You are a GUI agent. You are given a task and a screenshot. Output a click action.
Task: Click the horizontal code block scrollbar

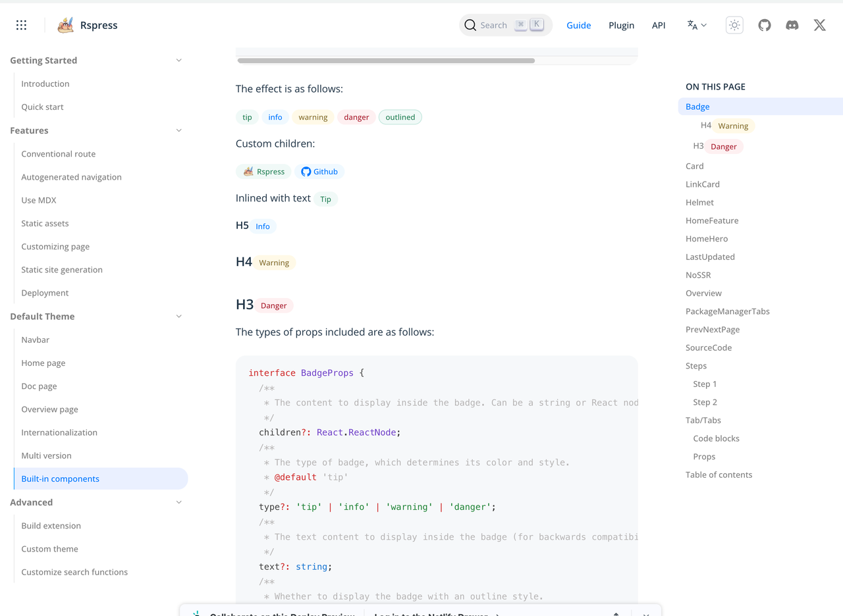click(386, 61)
